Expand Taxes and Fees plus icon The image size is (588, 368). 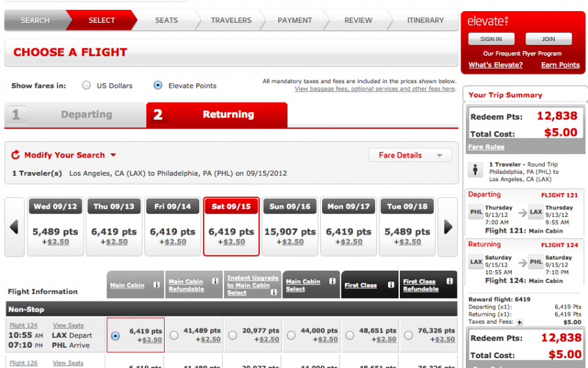click(519, 322)
